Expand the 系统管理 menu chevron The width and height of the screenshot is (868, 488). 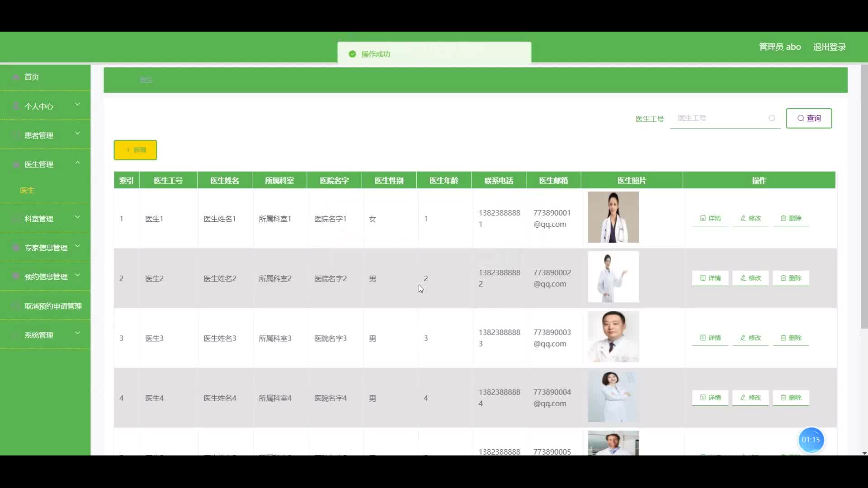(77, 333)
